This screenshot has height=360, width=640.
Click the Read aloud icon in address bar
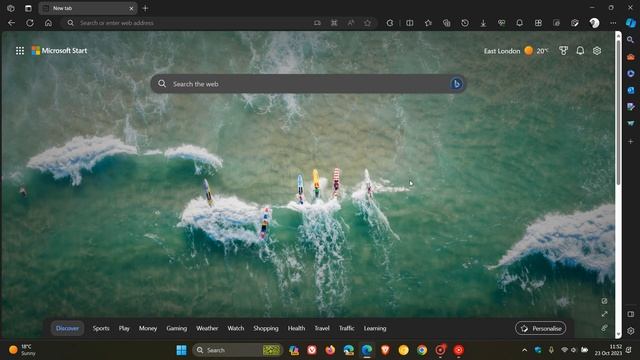click(x=351, y=23)
